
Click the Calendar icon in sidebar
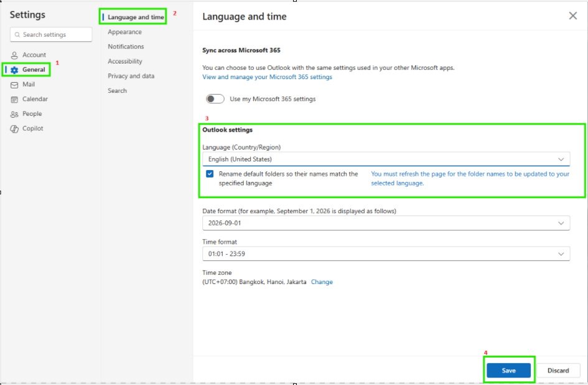coord(14,100)
